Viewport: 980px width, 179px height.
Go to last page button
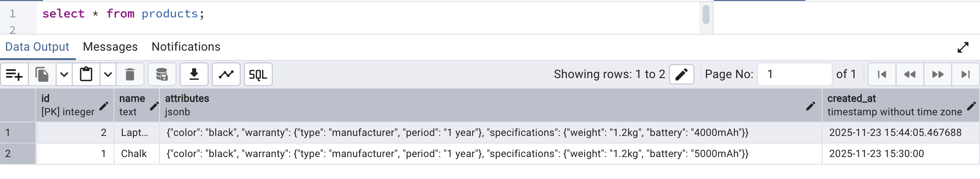point(965,75)
